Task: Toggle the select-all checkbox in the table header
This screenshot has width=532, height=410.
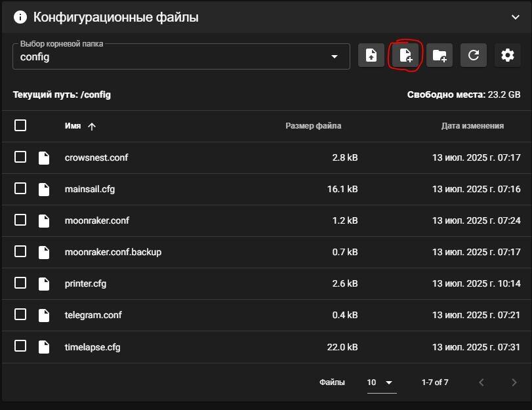Action: pyautogui.click(x=20, y=125)
